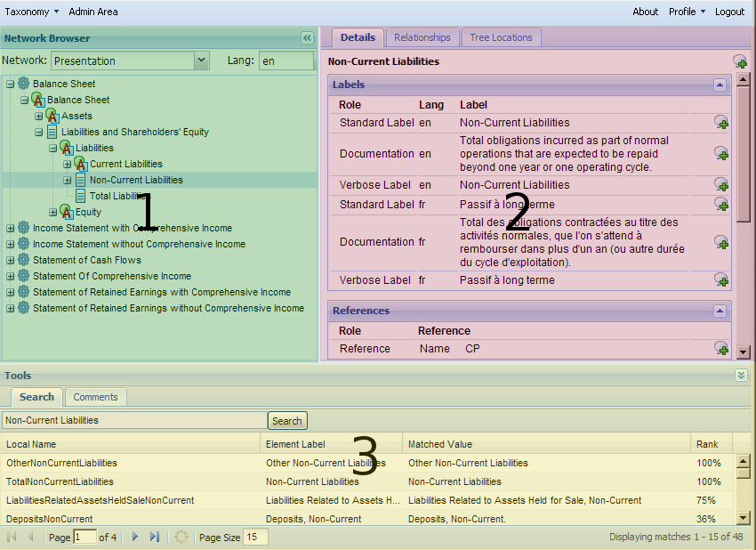Click the refresh icon in the pagination bar

pos(181,537)
